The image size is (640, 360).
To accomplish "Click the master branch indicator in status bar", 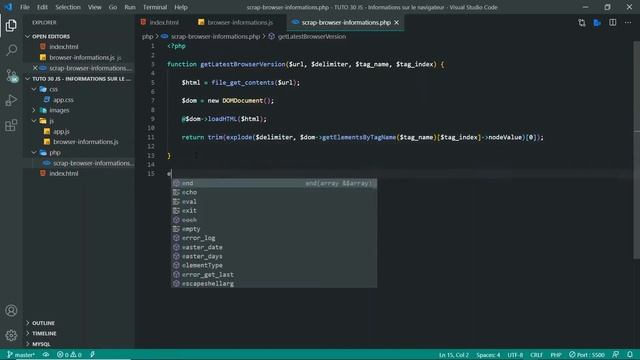I will (21, 355).
